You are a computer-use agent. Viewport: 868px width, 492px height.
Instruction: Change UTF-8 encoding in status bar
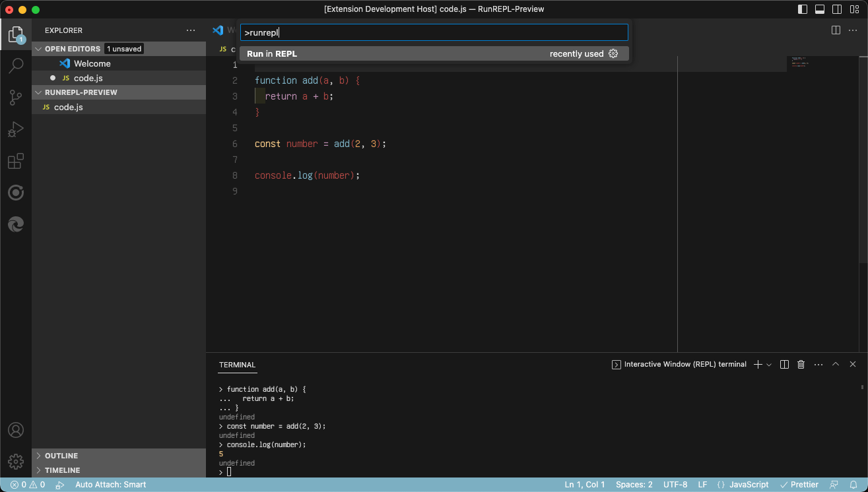[675, 485]
